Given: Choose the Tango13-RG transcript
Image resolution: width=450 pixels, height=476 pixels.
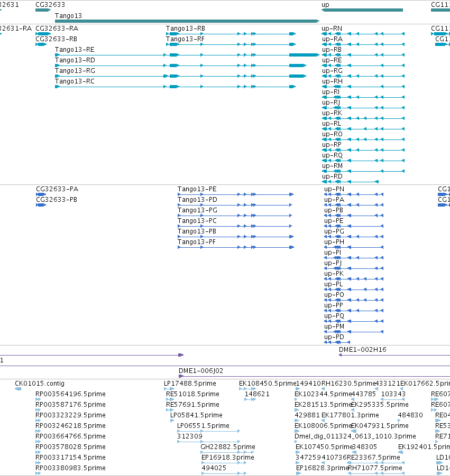Looking at the screenshot, I should tap(75, 71).
